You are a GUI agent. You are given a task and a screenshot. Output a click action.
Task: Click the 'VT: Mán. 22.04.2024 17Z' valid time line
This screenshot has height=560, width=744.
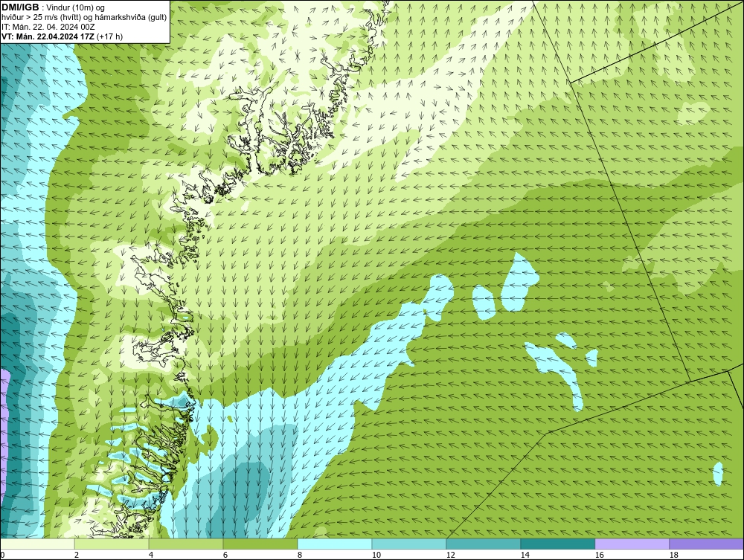point(62,36)
